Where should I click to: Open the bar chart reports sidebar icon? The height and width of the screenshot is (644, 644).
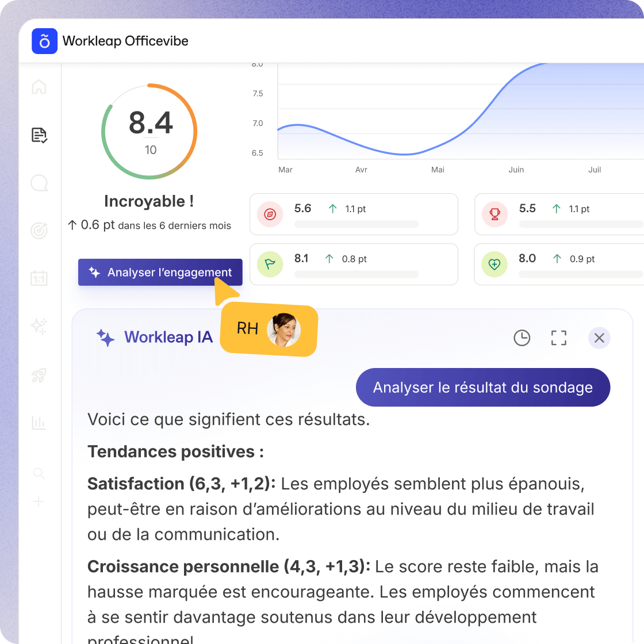39,423
